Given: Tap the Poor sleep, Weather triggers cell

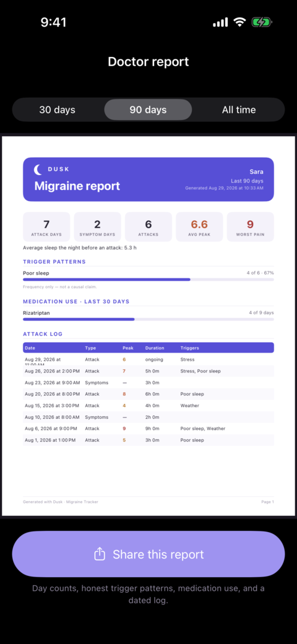Looking at the screenshot, I should (203, 428).
